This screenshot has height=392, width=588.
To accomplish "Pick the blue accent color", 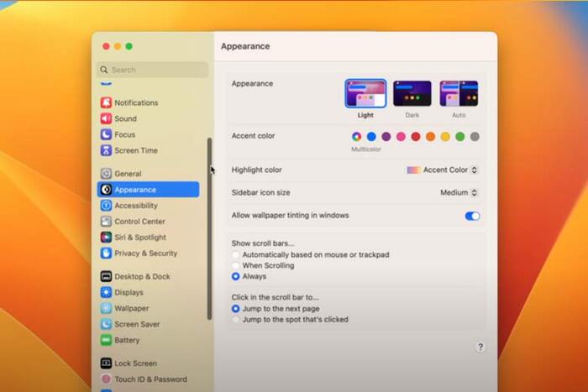I will pos(371,137).
